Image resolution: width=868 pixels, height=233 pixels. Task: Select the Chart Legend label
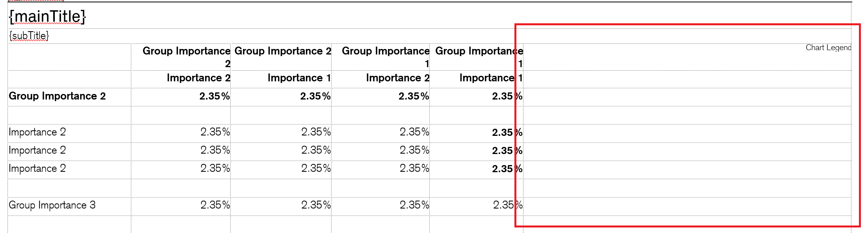(828, 48)
